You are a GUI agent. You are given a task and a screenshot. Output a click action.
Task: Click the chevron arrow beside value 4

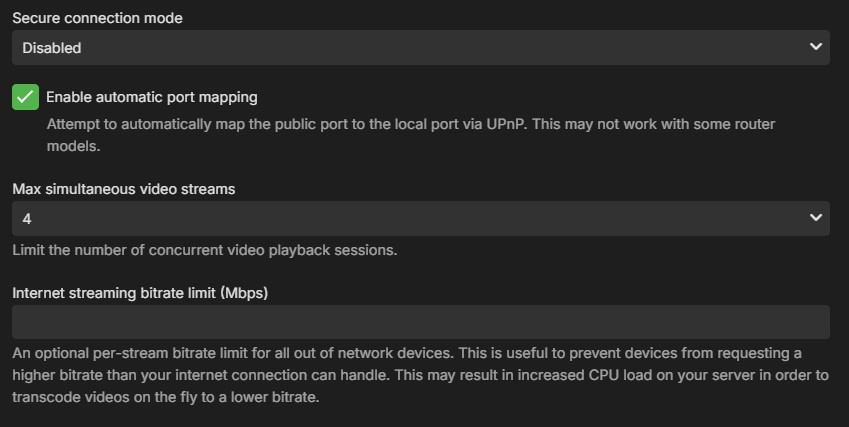click(x=816, y=218)
